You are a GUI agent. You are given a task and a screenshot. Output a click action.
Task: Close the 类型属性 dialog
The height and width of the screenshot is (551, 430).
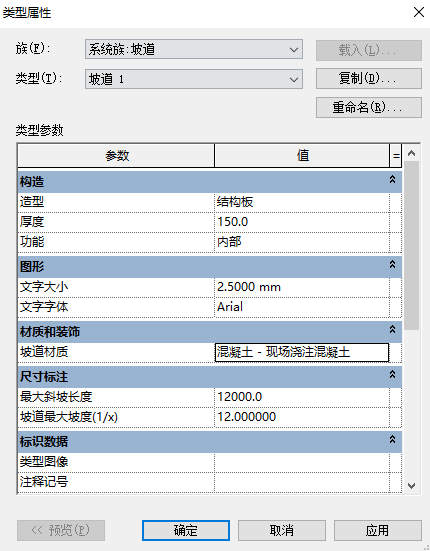(x=419, y=12)
